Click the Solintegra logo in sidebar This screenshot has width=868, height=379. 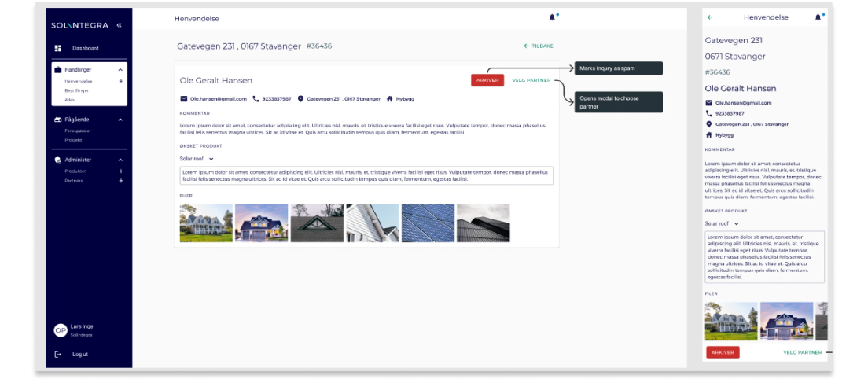[80, 25]
